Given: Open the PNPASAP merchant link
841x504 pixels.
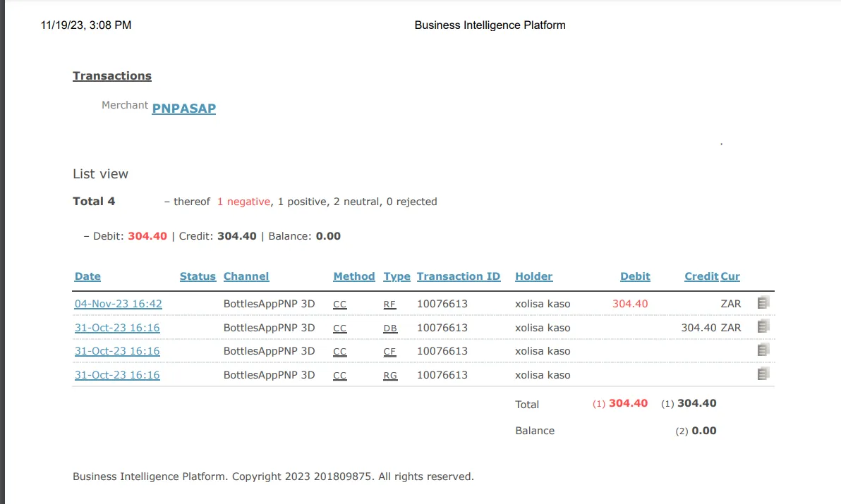Looking at the screenshot, I should tap(183, 109).
